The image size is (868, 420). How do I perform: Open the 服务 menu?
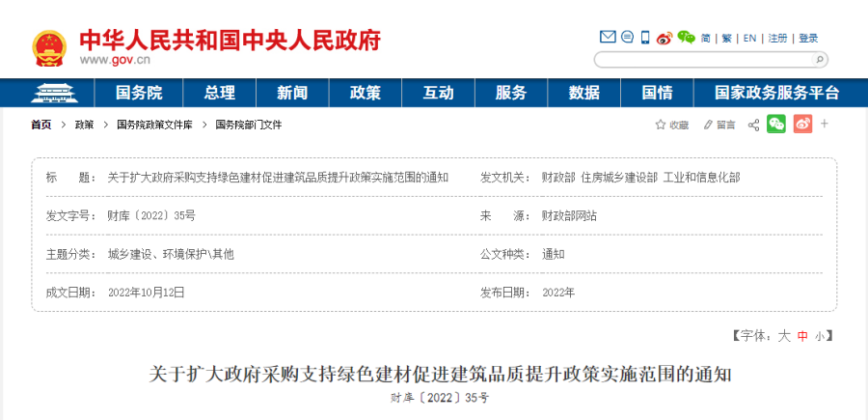click(511, 93)
